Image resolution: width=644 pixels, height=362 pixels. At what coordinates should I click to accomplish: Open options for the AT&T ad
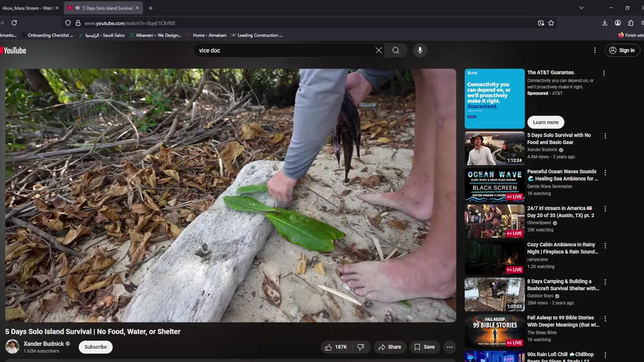[x=604, y=73]
